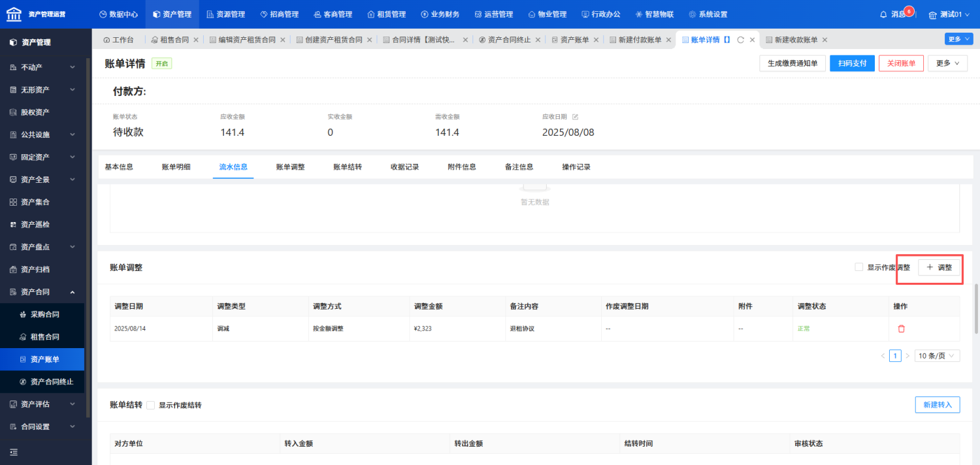Open the 资源管理 top menu

tap(226, 14)
